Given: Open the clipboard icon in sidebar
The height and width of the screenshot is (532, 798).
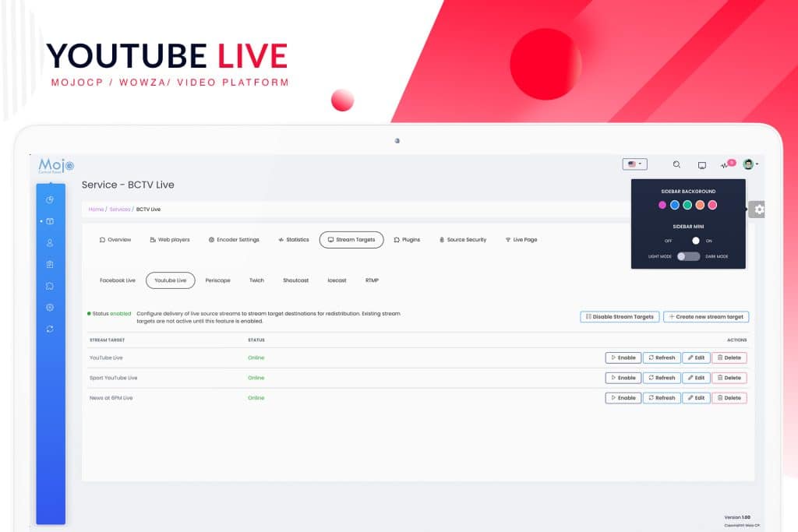Looking at the screenshot, I should pos(50,265).
